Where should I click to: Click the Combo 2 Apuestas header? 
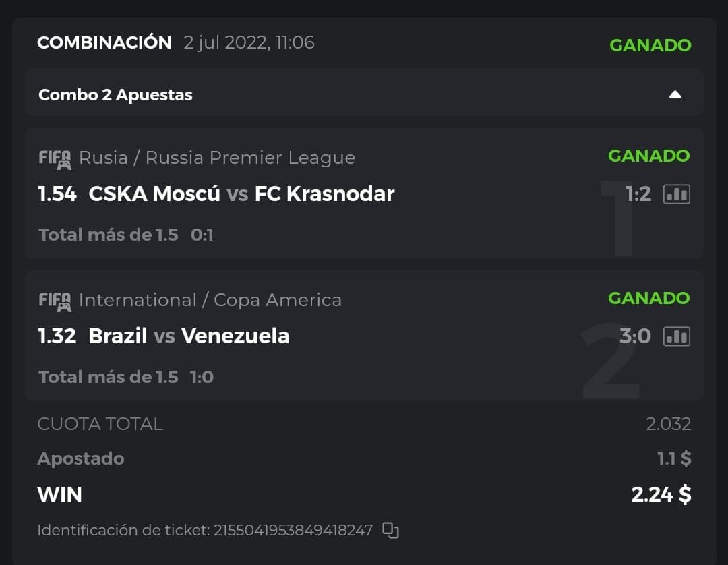(x=115, y=95)
